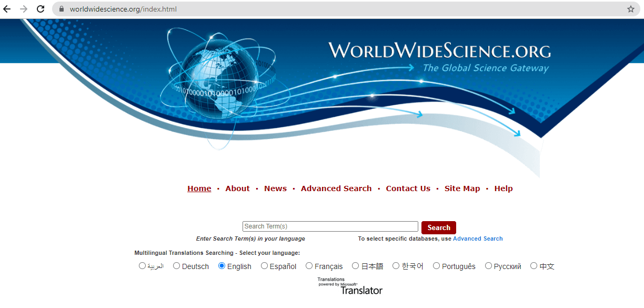Click into the Search Term(s) field
644x308 pixels.
pyautogui.click(x=330, y=226)
